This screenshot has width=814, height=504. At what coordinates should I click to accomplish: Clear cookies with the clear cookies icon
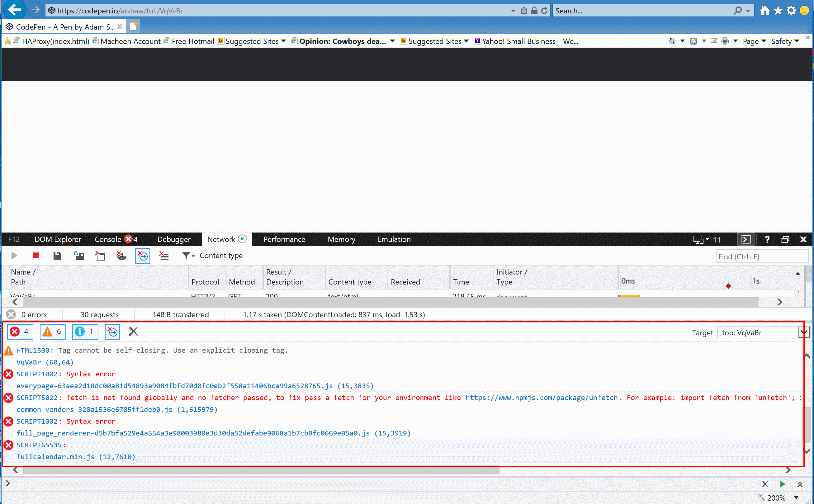(121, 256)
